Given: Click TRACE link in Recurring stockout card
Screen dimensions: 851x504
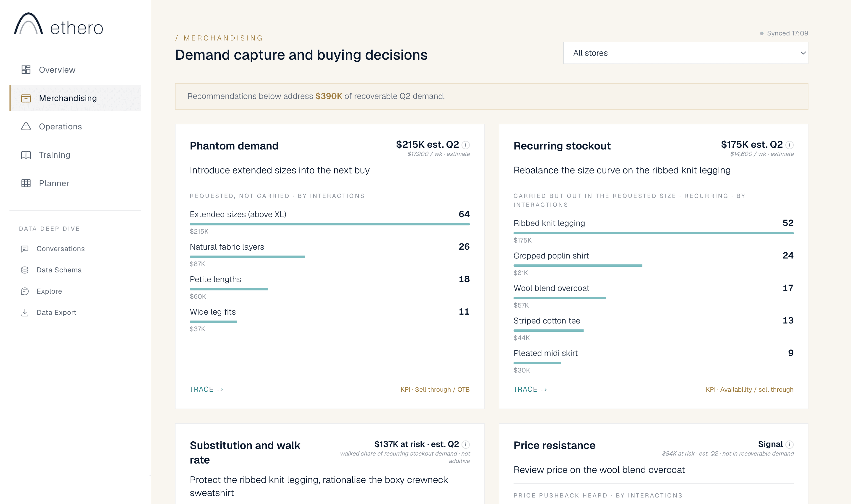Looking at the screenshot, I should 530,390.
